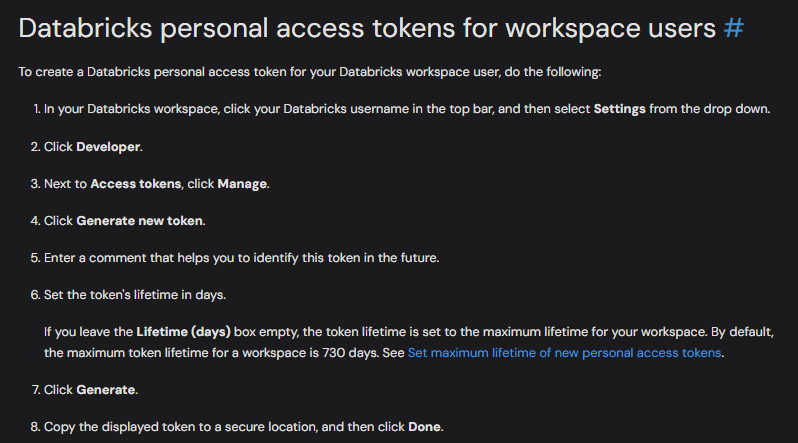Click the intro sentence starting with To create
798x443 pixels.
click(x=312, y=72)
